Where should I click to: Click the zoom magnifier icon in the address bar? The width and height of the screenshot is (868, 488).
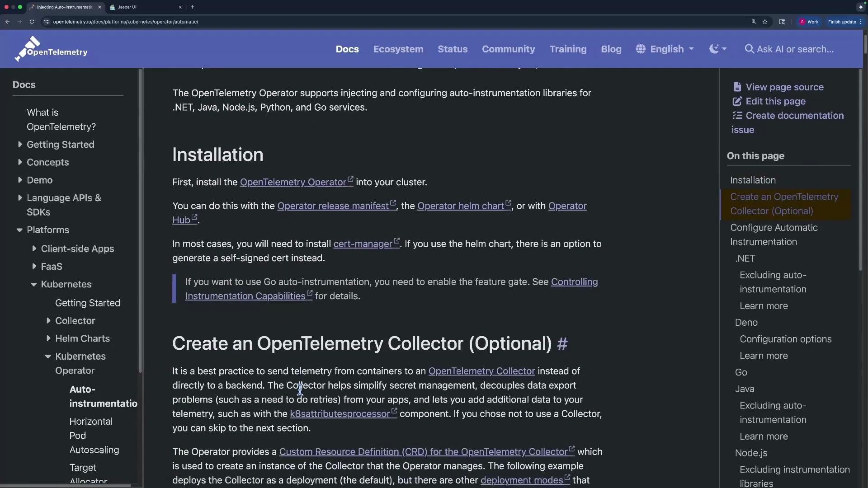tap(754, 22)
